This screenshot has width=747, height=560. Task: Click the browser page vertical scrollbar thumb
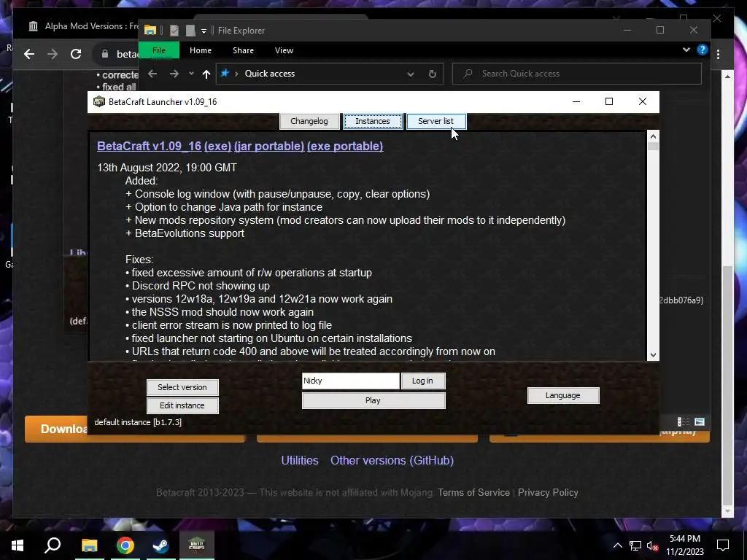[x=727, y=385]
